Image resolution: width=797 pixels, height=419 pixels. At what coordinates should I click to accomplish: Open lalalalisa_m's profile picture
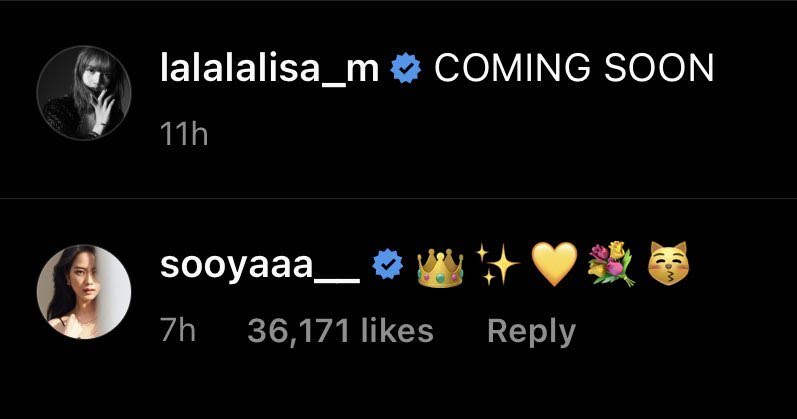[84, 93]
